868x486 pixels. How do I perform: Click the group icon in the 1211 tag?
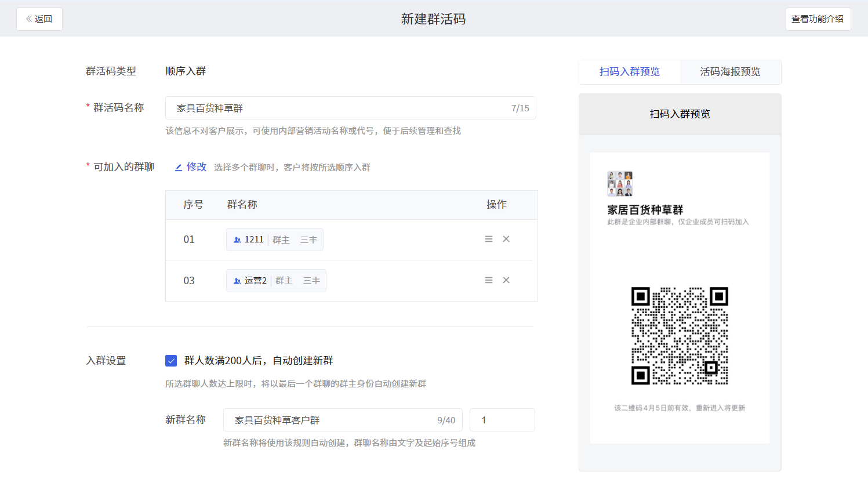[x=237, y=240]
